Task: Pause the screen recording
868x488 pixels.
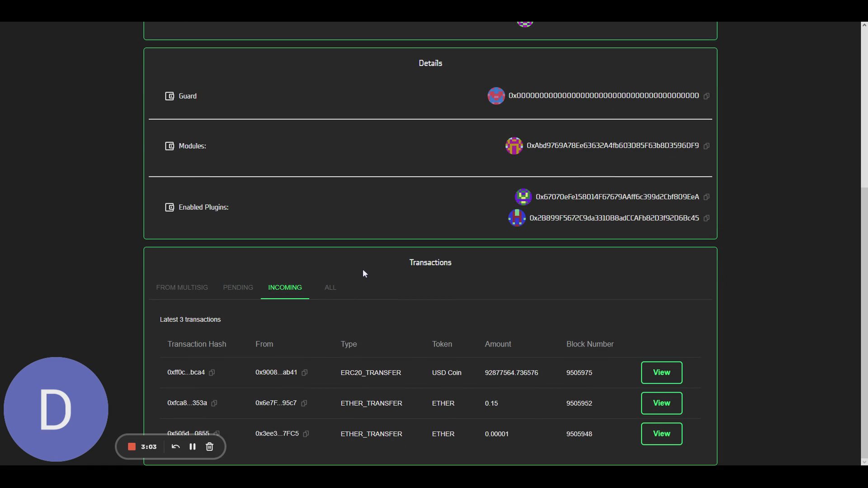Action: click(193, 446)
